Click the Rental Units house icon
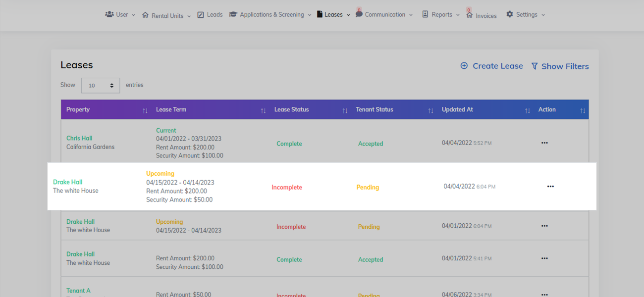The width and height of the screenshot is (644, 297). tap(146, 15)
